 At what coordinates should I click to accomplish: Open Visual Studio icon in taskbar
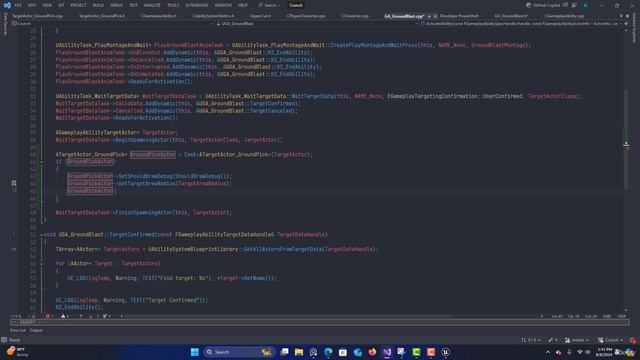(387, 352)
